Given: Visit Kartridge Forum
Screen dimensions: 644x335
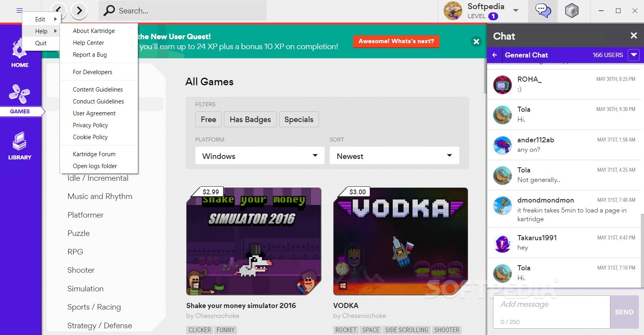Looking at the screenshot, I should (99, 154).
